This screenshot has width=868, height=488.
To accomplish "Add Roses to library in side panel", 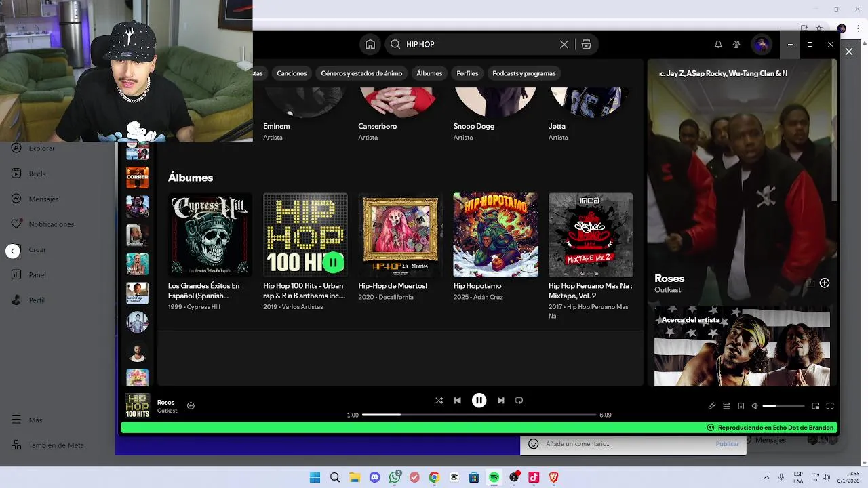I will [x=825, y=283].
